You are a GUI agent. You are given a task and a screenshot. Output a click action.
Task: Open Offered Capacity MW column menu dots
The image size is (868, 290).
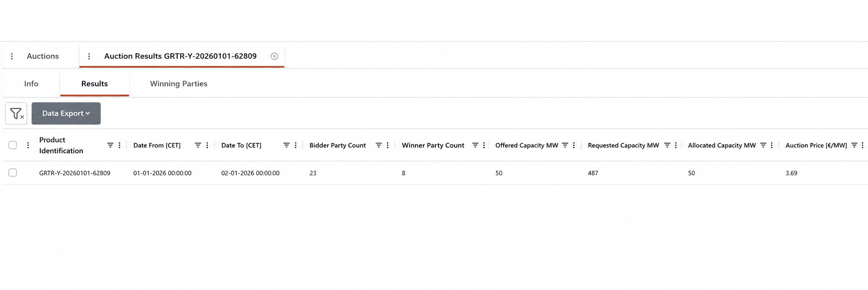click(x=574, y=145)
